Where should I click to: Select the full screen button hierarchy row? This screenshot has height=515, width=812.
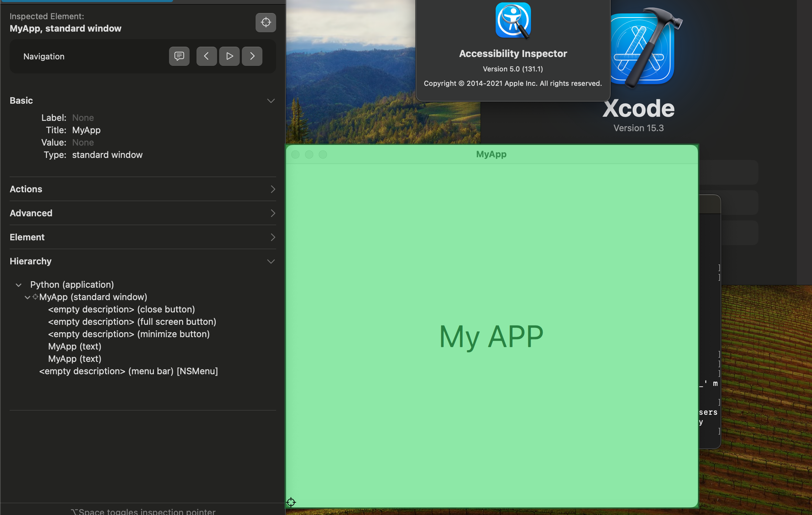pyautogui.click(x=132, y=322)
